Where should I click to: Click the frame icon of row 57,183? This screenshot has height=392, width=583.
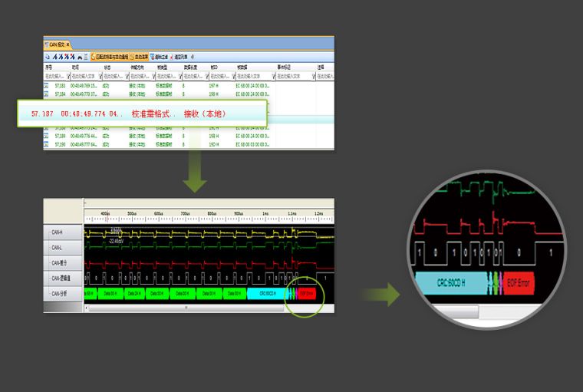[x=46, y=85]
